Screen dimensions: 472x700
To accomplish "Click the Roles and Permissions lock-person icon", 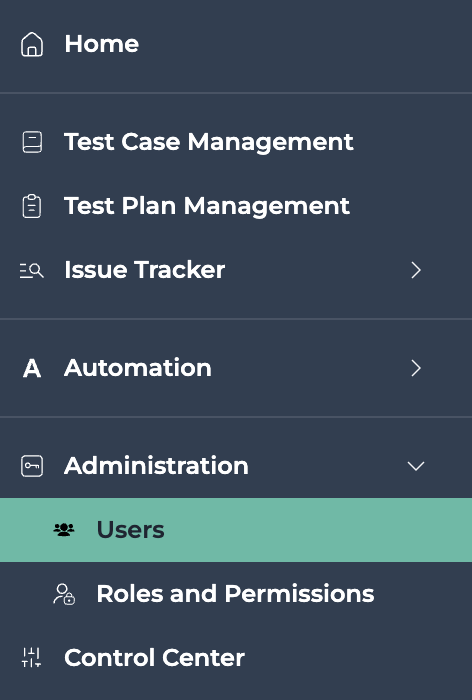I will click(64, 594).
